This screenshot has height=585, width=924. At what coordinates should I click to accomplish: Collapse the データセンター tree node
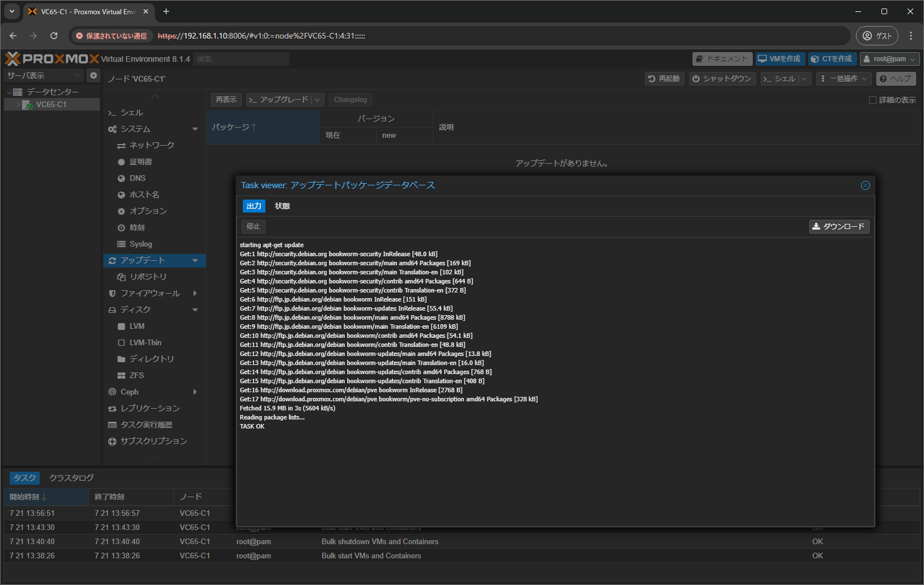pos(9,92)
